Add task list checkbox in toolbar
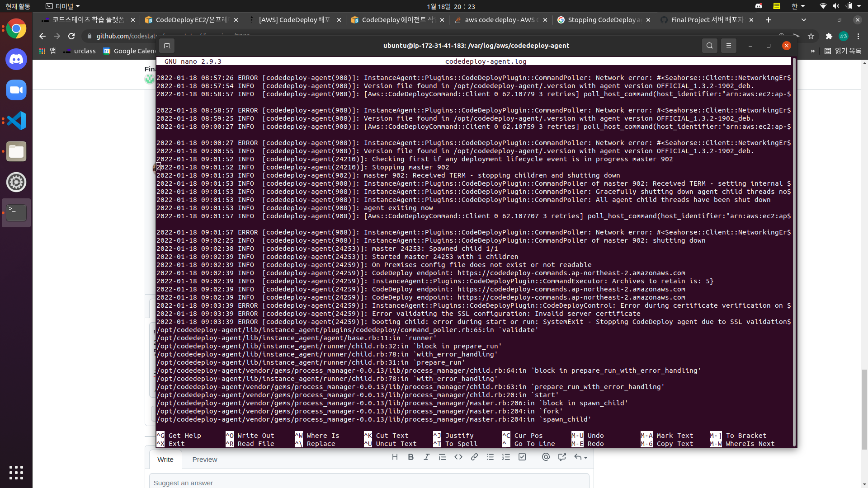The image size is (868, 488). 522,457
